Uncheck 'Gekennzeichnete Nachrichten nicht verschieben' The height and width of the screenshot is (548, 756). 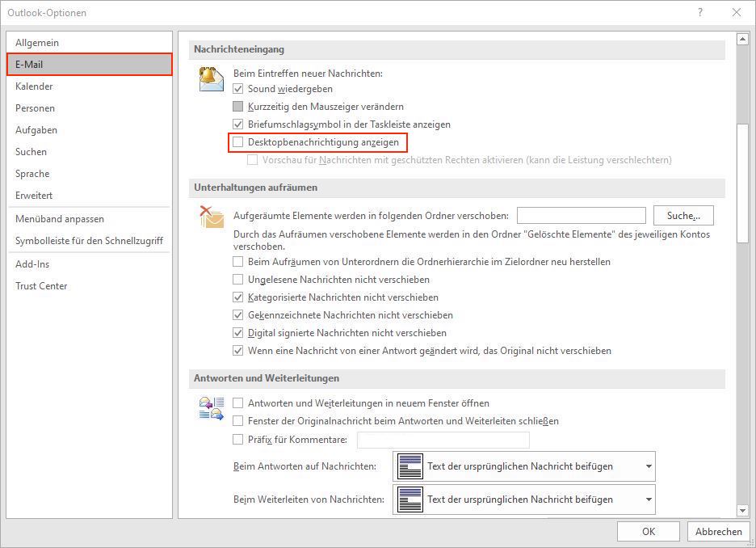click(x=237, y=315)
